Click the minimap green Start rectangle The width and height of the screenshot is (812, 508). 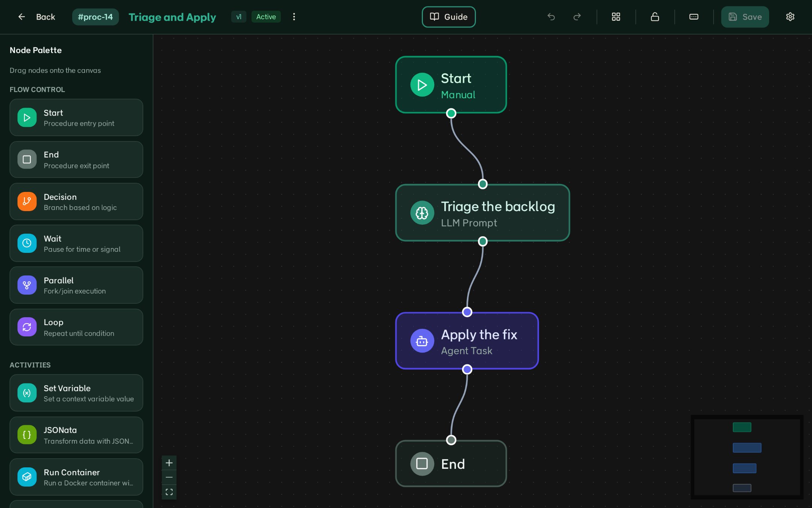click(742, 427)
